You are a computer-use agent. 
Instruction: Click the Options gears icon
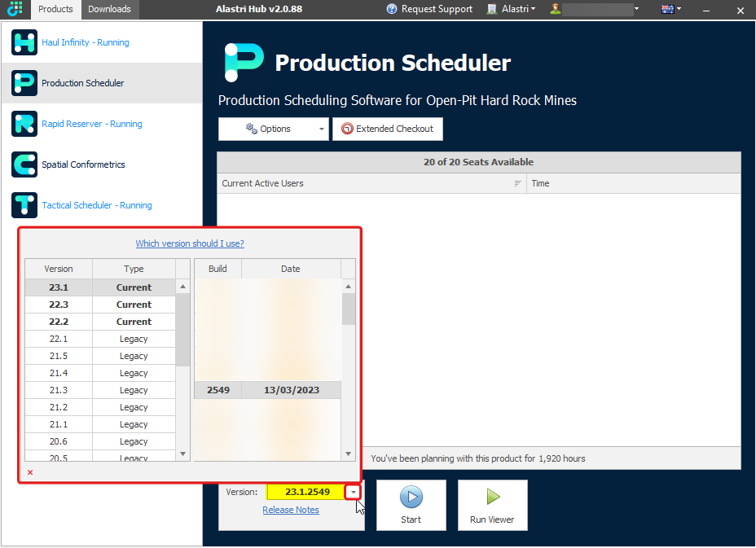tap(251, 128)
